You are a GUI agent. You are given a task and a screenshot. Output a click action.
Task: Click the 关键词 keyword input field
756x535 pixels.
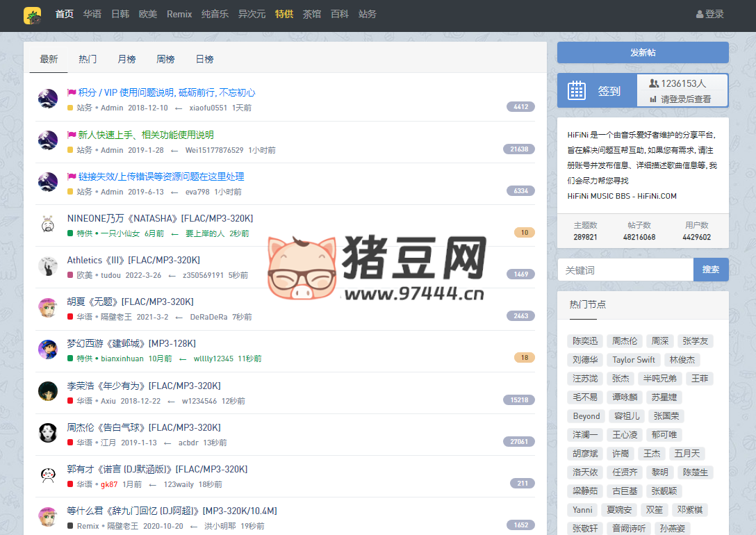pos(623,269)
